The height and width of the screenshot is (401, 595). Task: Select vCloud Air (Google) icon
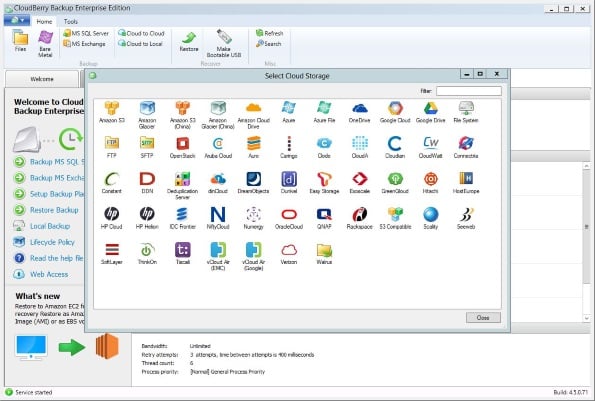(x=253, y=256)
